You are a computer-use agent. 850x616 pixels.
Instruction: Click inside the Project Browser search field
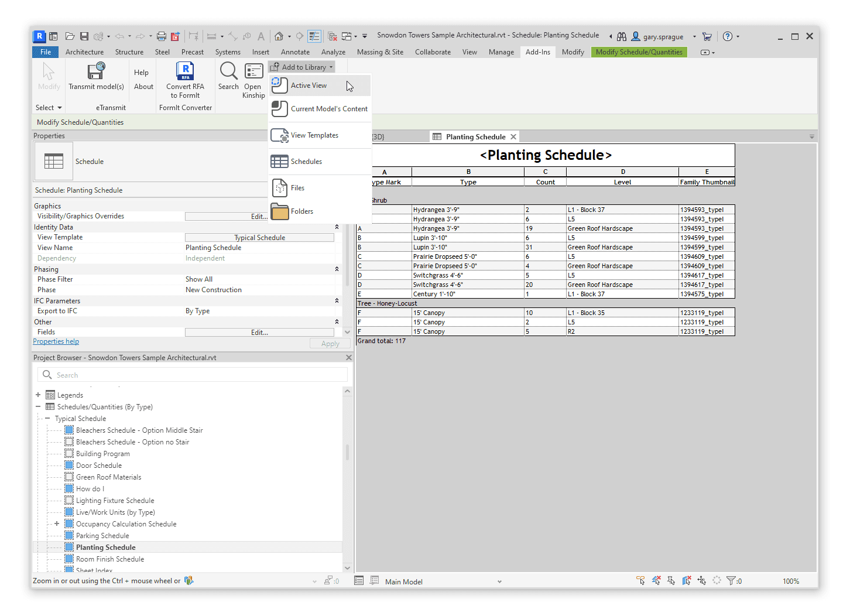pyautogui.click(x=193, y=374)
